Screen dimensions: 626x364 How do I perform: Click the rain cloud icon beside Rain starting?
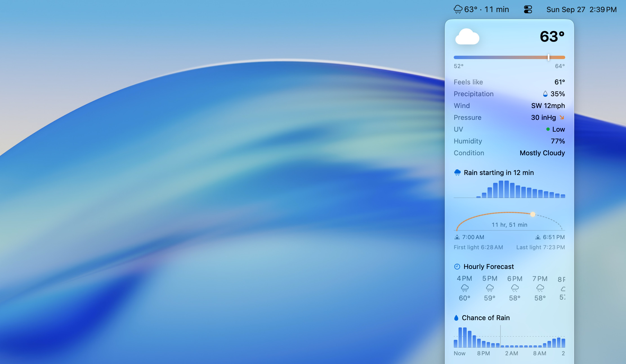click(457, 172)
